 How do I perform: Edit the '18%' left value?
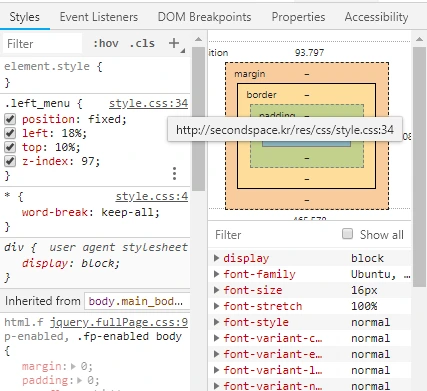point(72,133)
